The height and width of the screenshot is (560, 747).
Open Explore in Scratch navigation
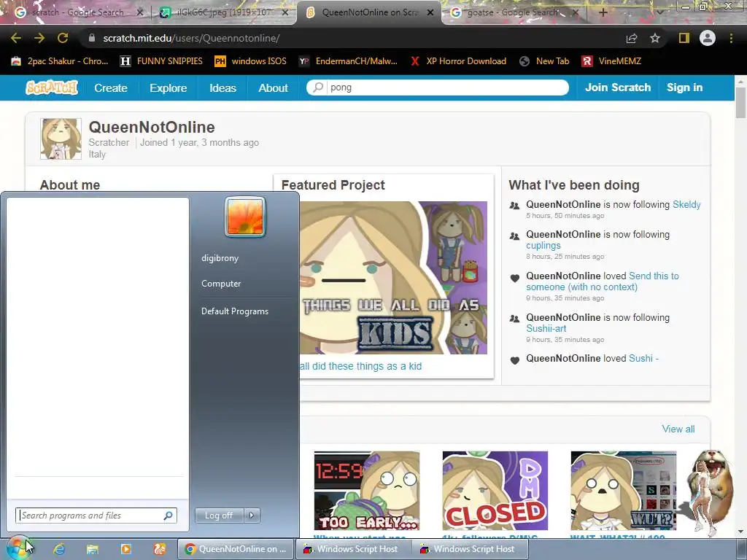pyautogui.click(x=169, y=87)
